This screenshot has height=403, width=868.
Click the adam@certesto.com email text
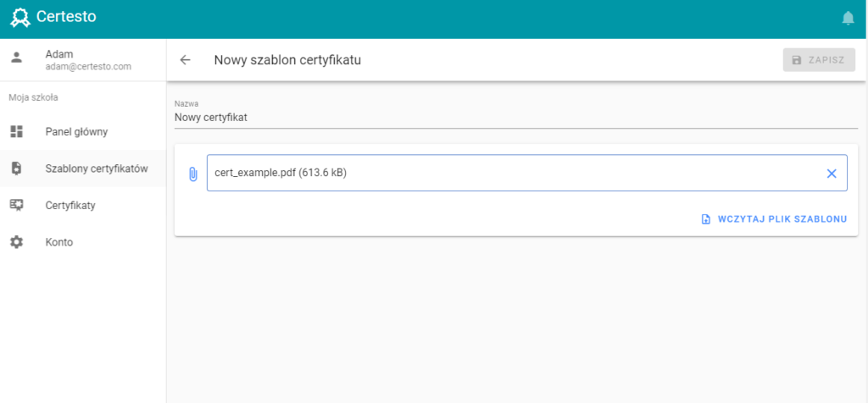88,66
